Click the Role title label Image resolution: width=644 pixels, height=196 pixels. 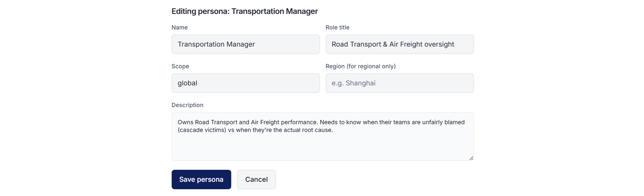click(337, 28)
